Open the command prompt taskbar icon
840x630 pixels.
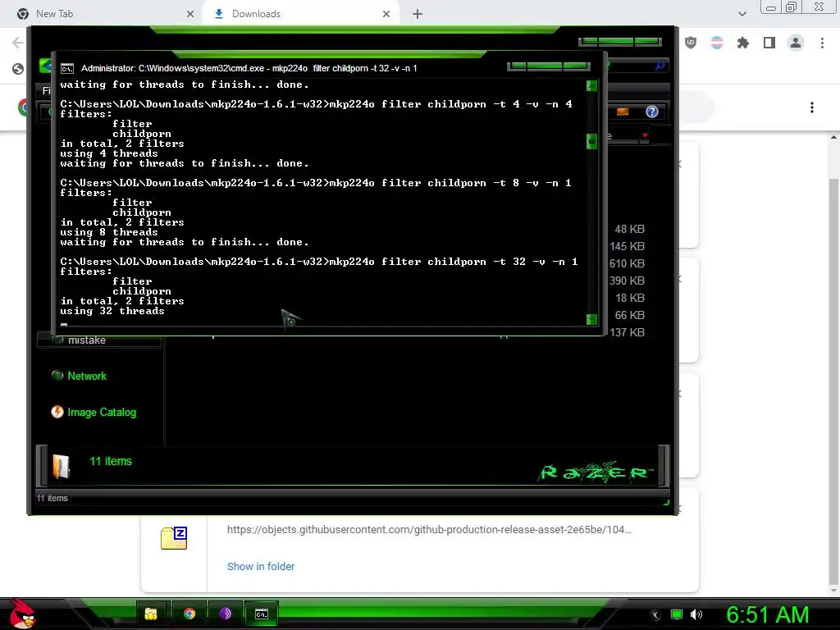click(262, 614)
